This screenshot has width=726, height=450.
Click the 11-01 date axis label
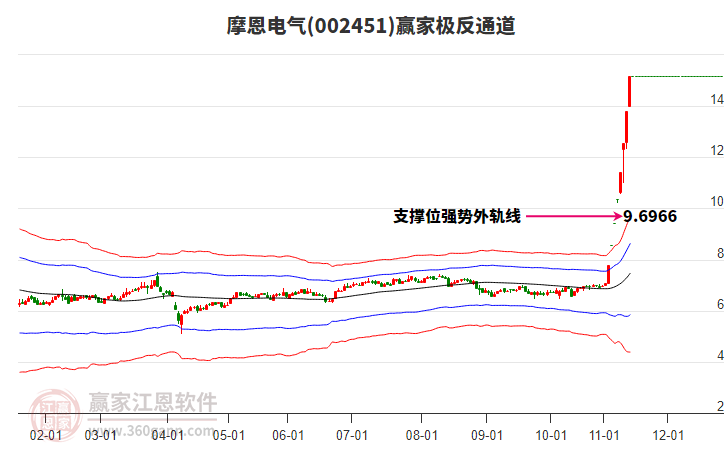coord(604,435)
